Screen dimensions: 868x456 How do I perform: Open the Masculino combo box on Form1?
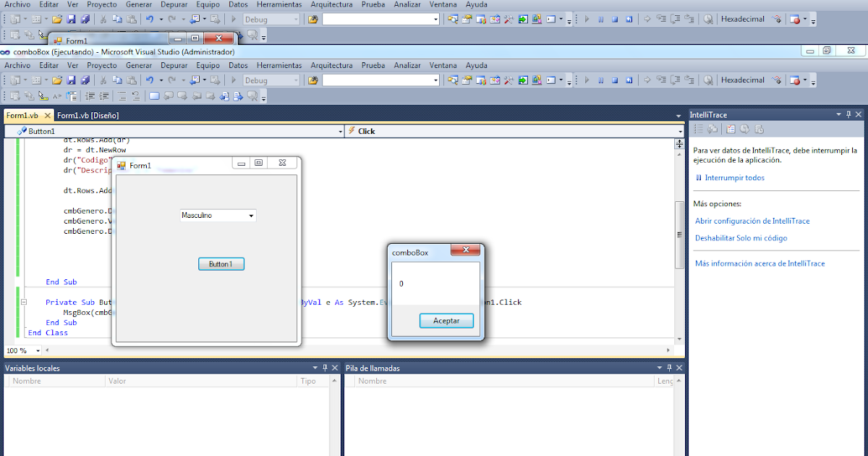pos(250,215)
